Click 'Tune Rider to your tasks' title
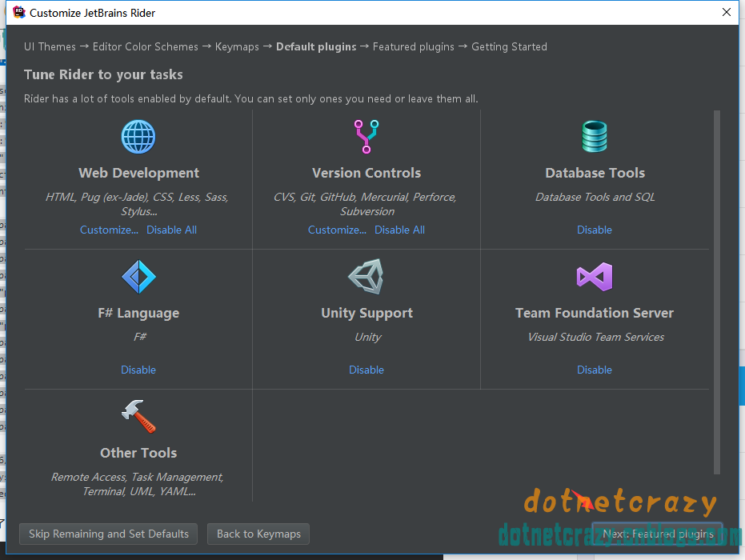This screenshot has width=745, height=560. (x=103, y=74)
